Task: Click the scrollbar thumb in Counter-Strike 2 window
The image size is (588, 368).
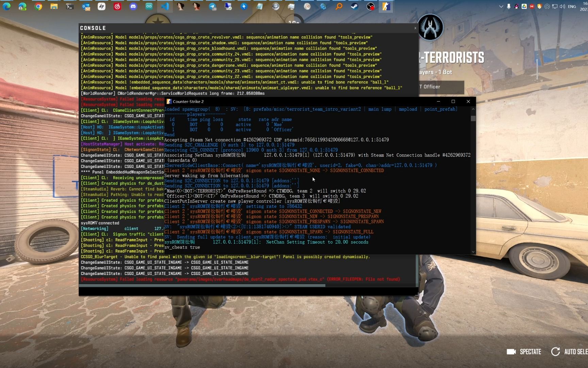Action: (x=473, y=119)
